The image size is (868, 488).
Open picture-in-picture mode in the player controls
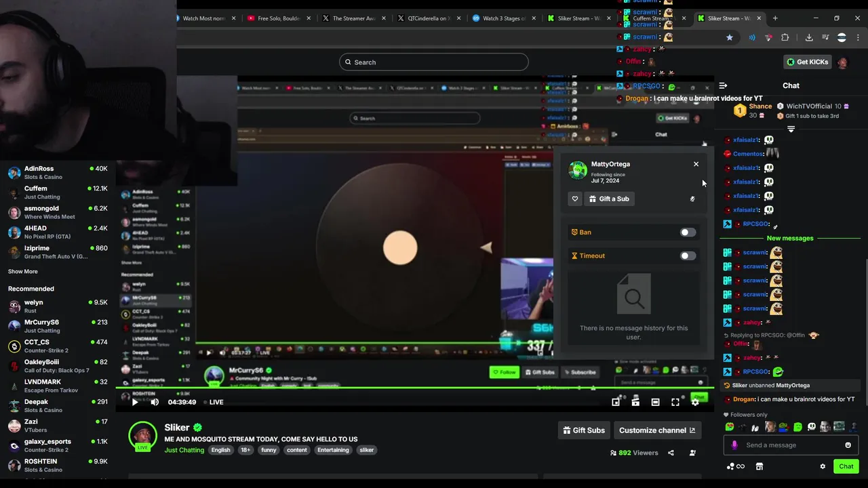[x=616, y=402]
